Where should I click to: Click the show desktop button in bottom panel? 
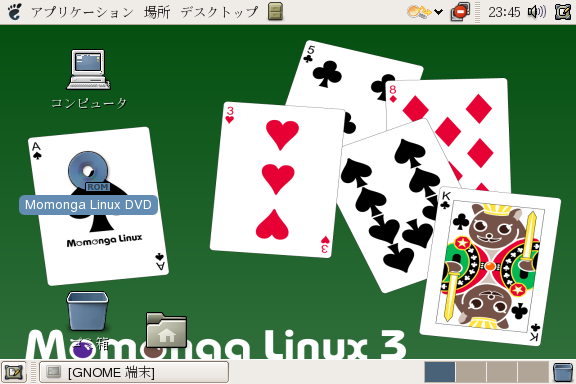pyautogui.click(x=14, y=372)
